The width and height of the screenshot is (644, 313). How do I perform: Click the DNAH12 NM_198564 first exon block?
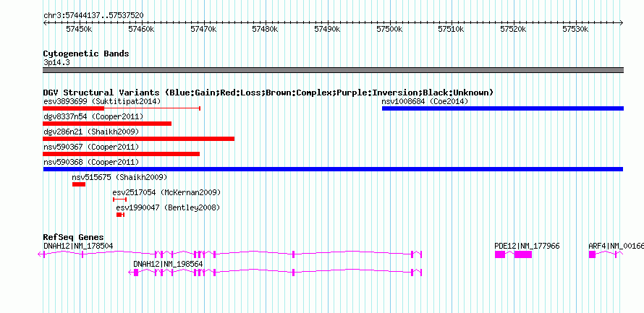point(136,273)
